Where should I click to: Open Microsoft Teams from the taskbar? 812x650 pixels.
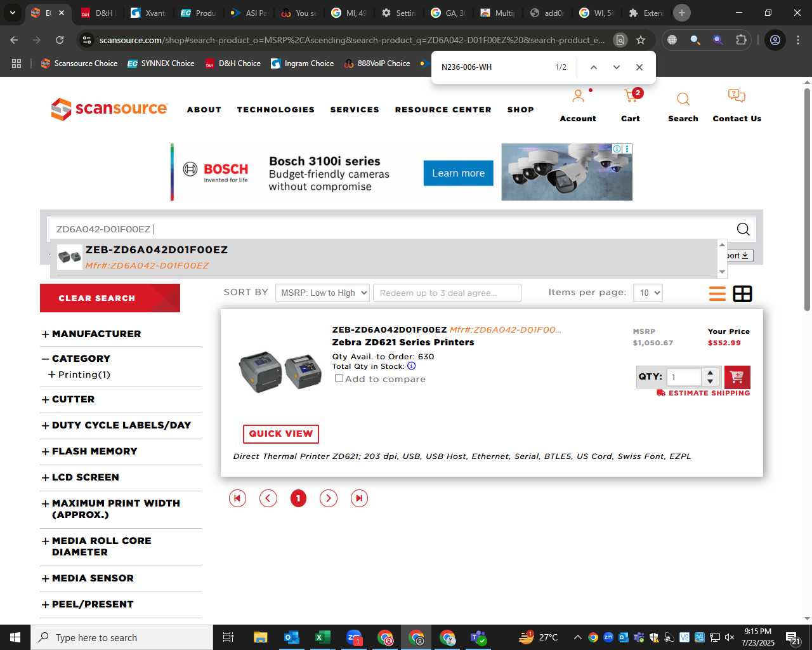[x=478, y=637]
